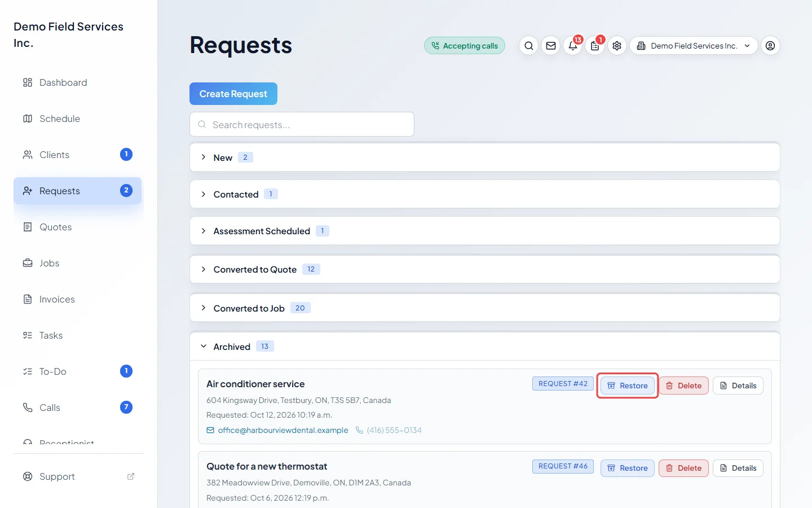Click the Quote for a new thermostat title
Image resolution: width=812 pixels, height=508 pixels.
[x=267, y=466]
